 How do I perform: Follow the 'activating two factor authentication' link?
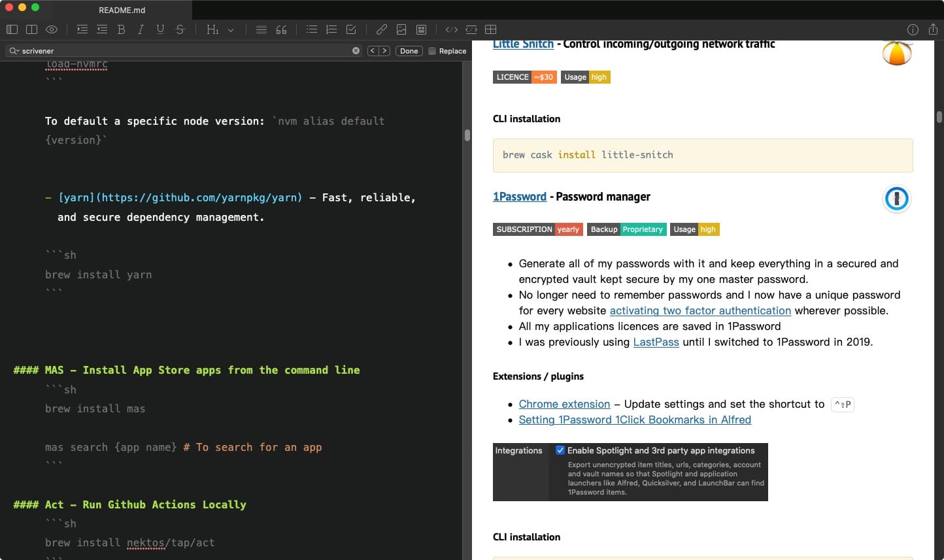point(700,310)
